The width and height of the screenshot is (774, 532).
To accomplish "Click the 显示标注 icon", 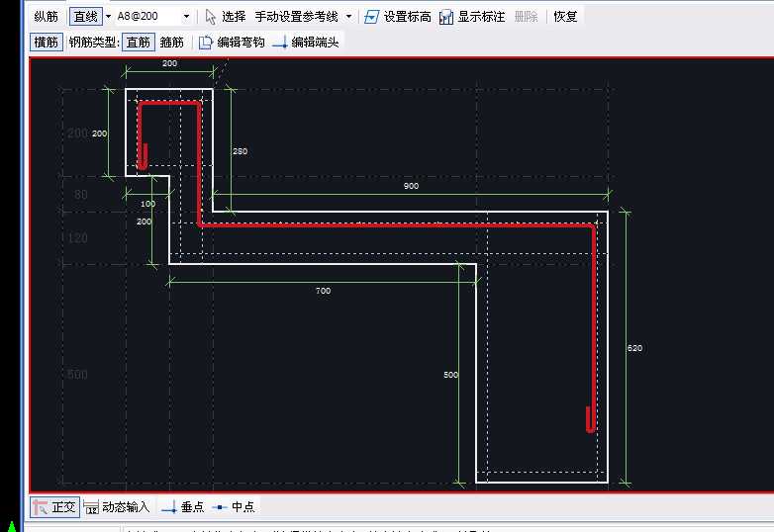I will click(x=446, y=17).
